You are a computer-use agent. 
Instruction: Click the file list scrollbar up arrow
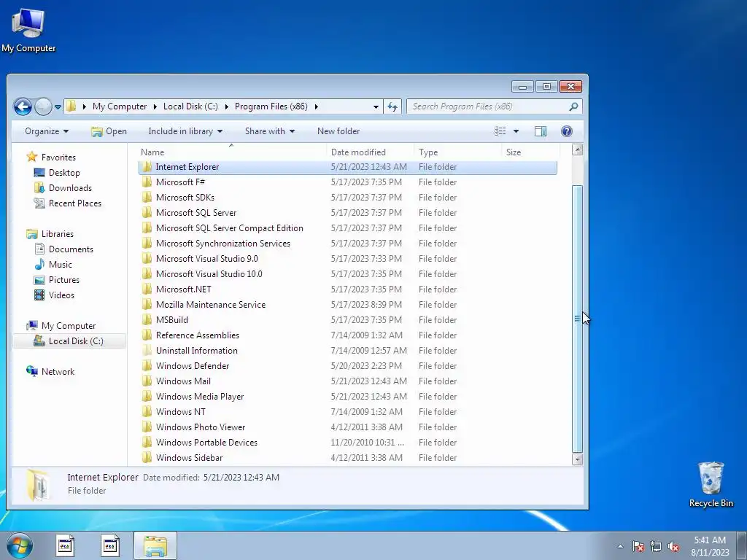[578, 149]
